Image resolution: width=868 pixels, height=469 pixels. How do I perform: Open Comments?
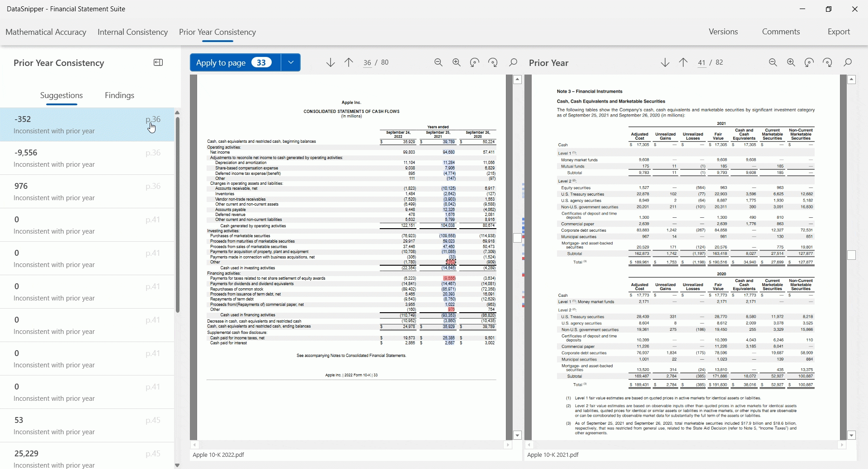781,32
